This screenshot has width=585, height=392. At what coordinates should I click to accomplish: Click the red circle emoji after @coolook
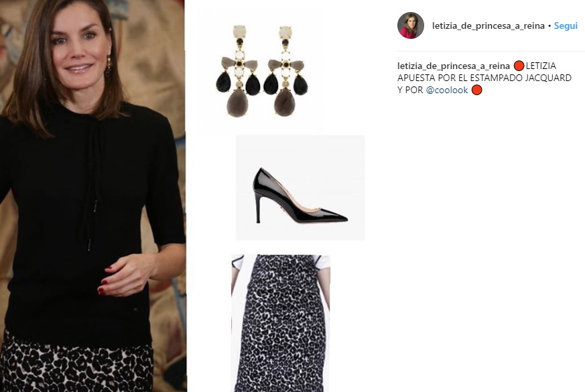tap(477, 90)
